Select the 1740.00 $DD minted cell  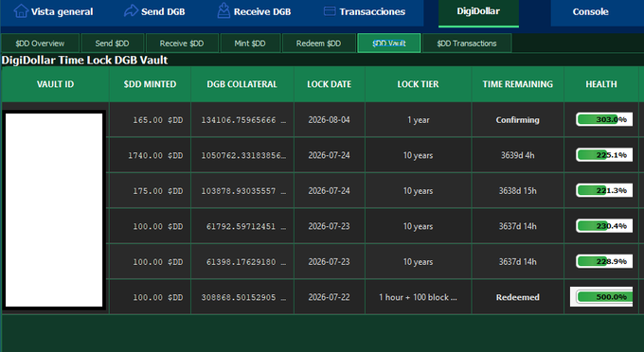pyautogui.click(x=150, y=155)
